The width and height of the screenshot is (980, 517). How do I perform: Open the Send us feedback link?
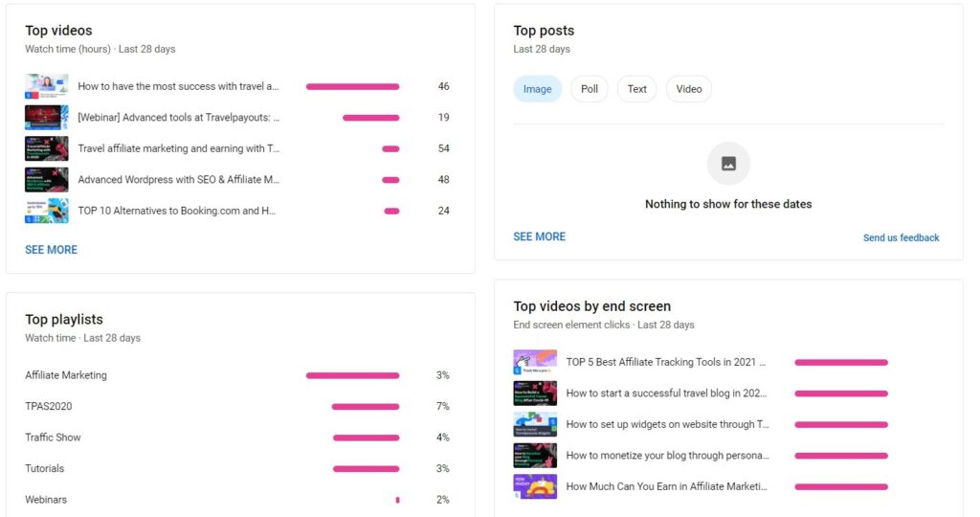(901, 237)
